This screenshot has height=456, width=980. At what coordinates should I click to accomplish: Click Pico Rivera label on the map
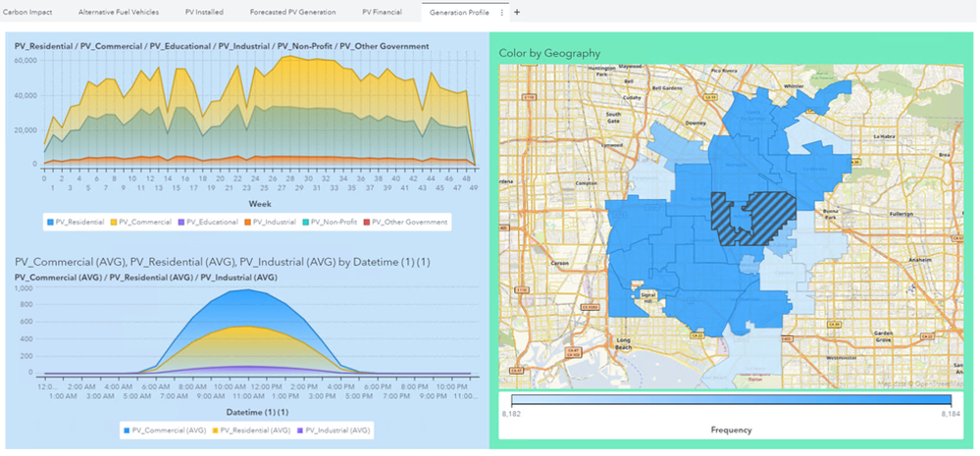point(723,72)
